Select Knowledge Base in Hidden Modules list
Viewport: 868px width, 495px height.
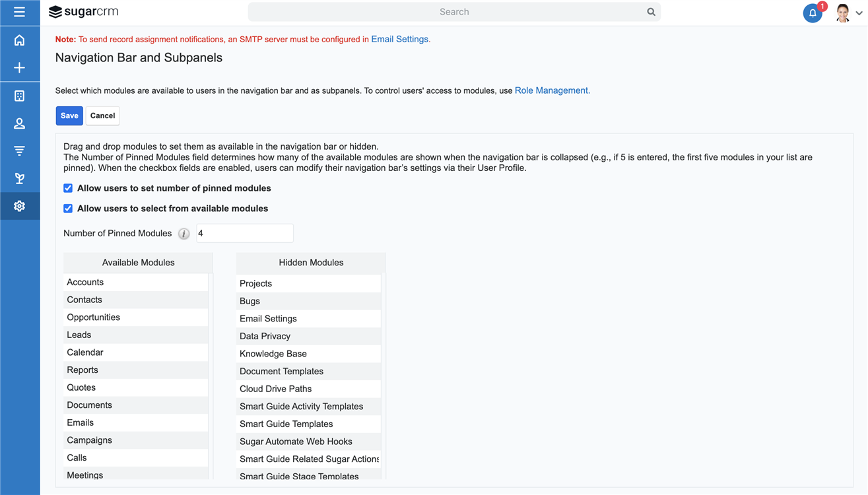273,354
